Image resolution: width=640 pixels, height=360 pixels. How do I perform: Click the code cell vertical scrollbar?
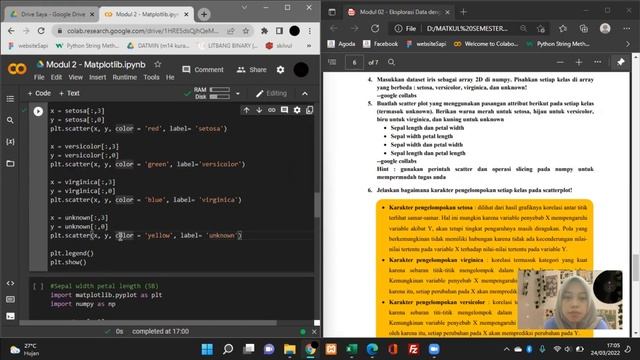coord(317,205)
